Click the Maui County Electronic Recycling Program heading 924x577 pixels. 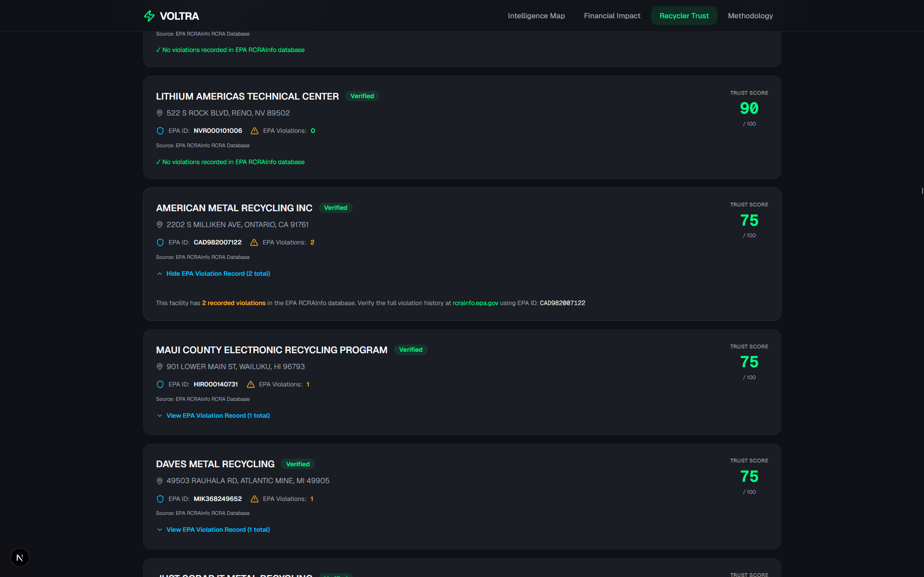pyautogui.click(x=272, y=350)
